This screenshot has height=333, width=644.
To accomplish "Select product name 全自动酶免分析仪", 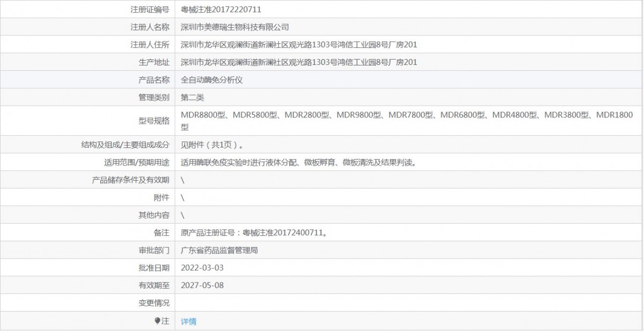I will (212, 80).
